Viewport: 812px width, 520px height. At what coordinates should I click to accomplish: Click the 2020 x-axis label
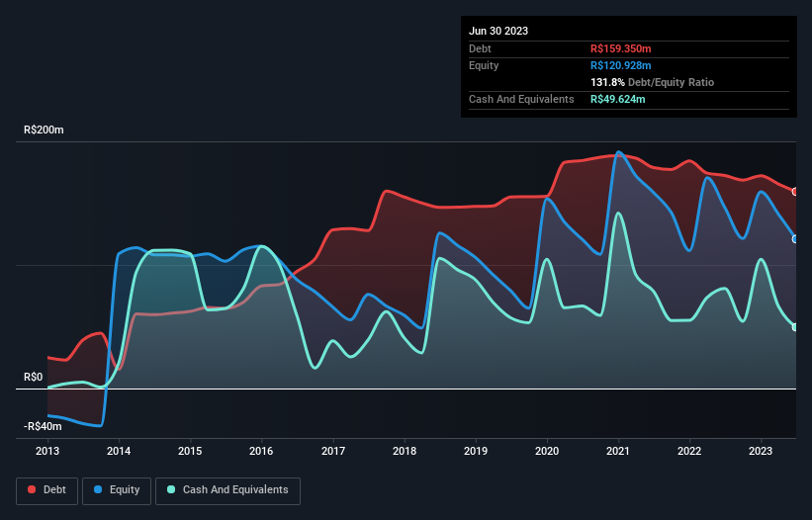(547, 451)
